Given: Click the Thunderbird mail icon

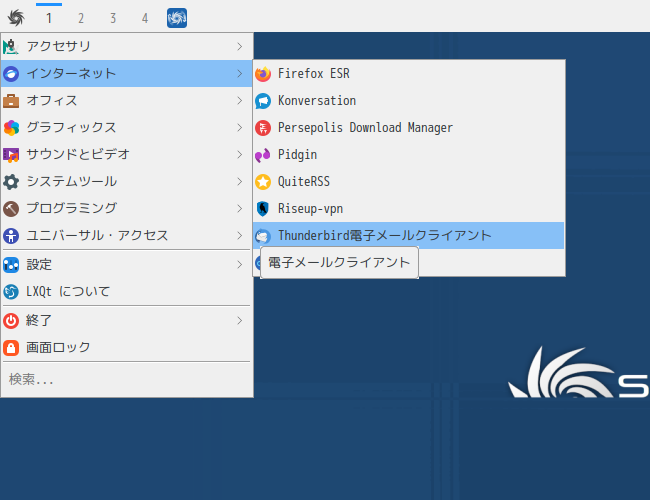Looking at the screenshot, I should tap(263, 235).
